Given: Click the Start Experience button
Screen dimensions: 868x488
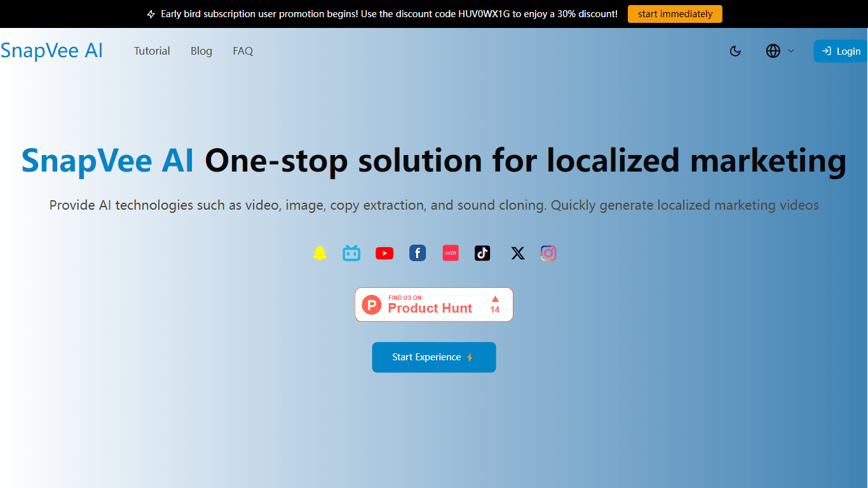Looking at the screenshot, I should 434,357.
